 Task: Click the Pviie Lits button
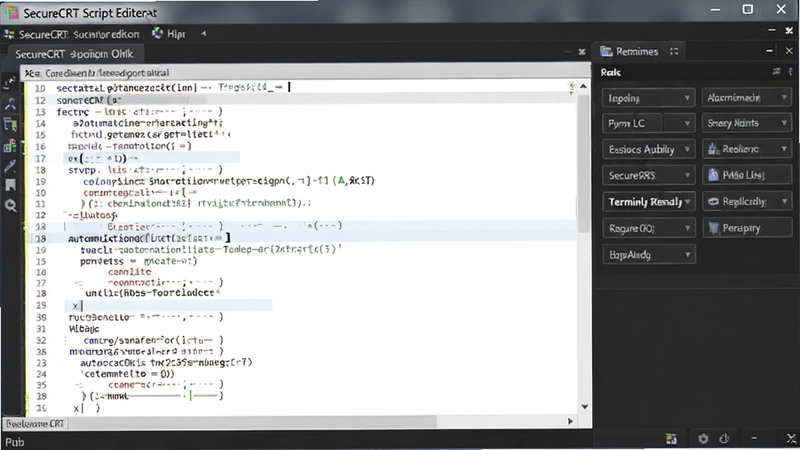pyautogui.click(x=746, y=176)
